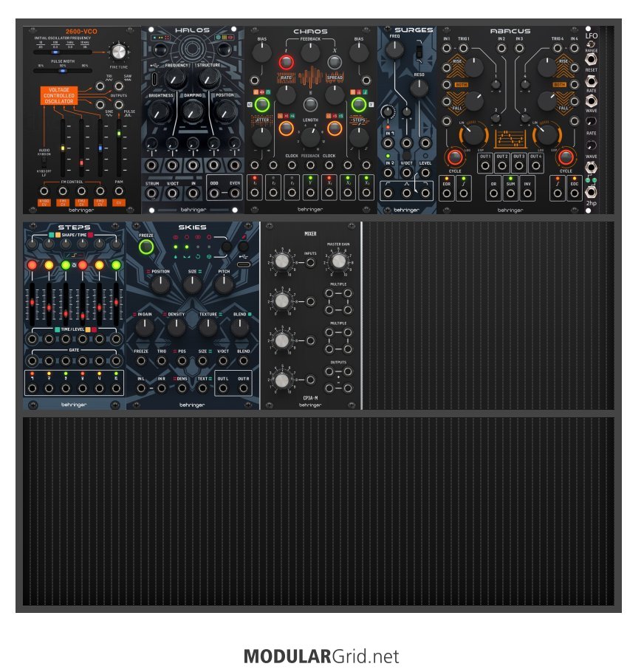
Task: Click the Halos Structure knob
Action: click(209, 79)
